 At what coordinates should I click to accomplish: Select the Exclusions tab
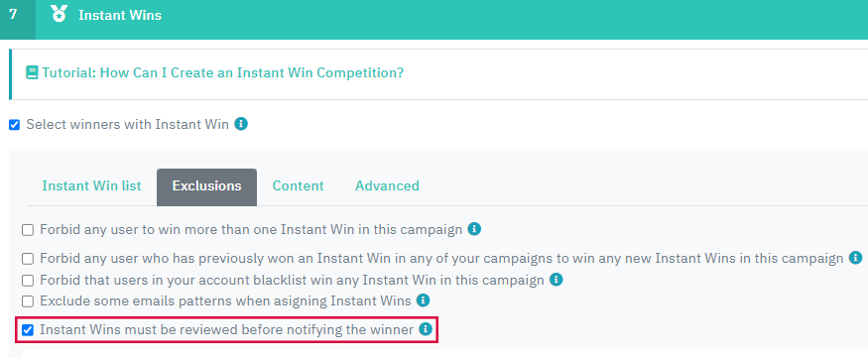coord(206,187)
